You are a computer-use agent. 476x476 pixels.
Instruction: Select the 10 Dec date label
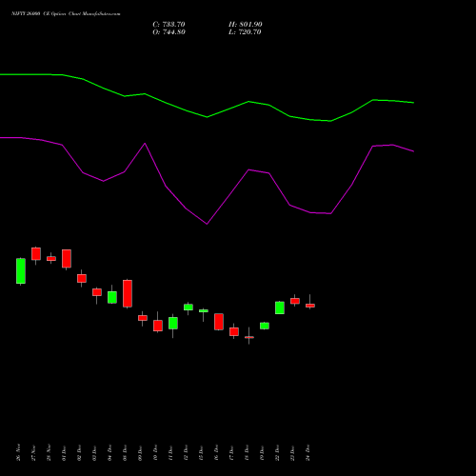tap(155, 452)
